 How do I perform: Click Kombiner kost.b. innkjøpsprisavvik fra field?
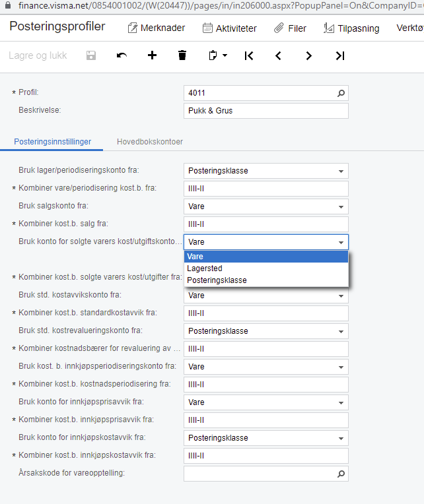point(266,420)
